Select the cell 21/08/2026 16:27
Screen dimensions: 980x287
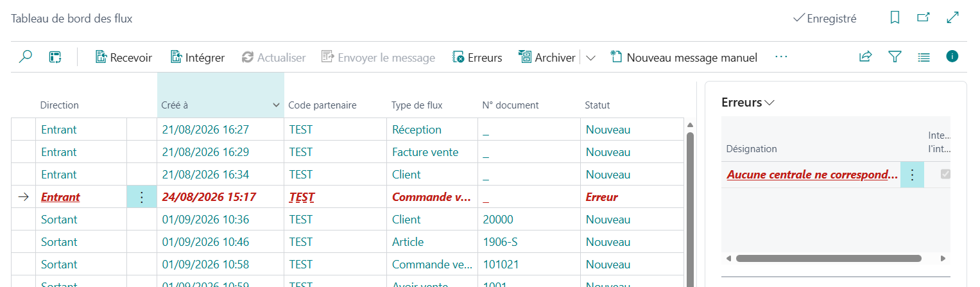(220, 130)
